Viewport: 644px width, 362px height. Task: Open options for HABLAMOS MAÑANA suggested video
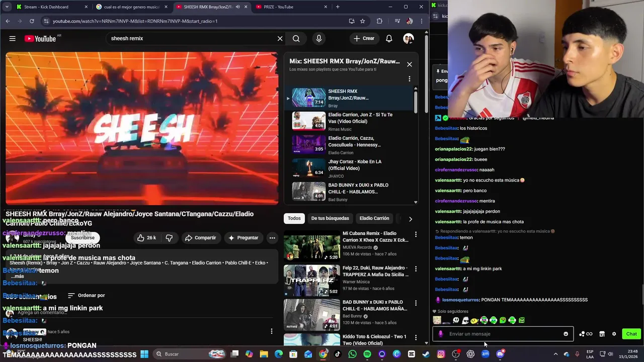(x=416, y=303)
